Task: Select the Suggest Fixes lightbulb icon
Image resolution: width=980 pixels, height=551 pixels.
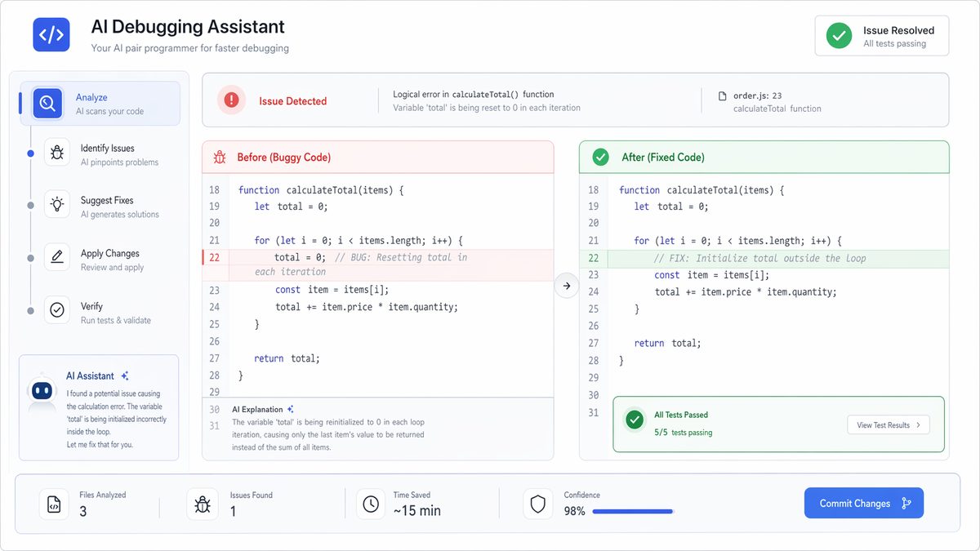Action: coord(56,205)
